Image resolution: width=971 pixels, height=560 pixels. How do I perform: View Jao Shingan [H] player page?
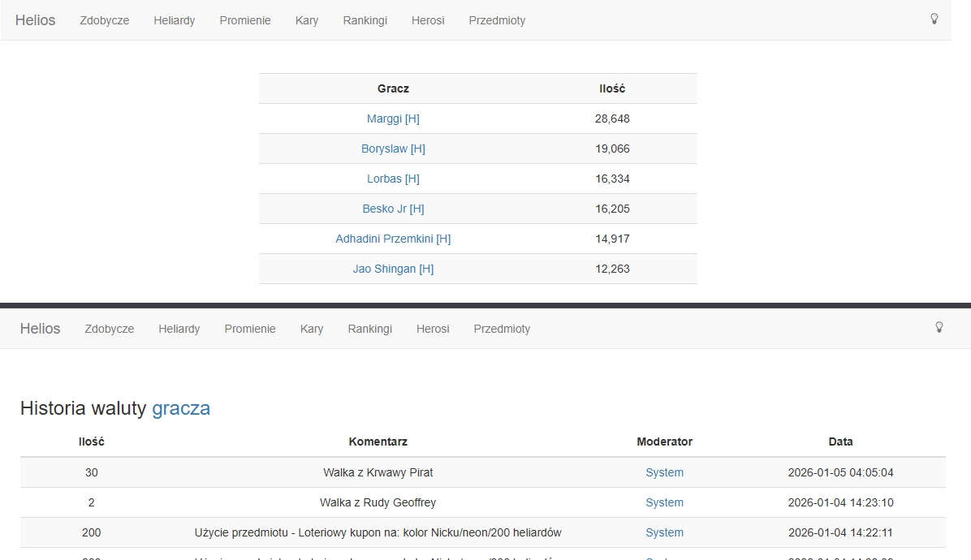click(393, 269)
